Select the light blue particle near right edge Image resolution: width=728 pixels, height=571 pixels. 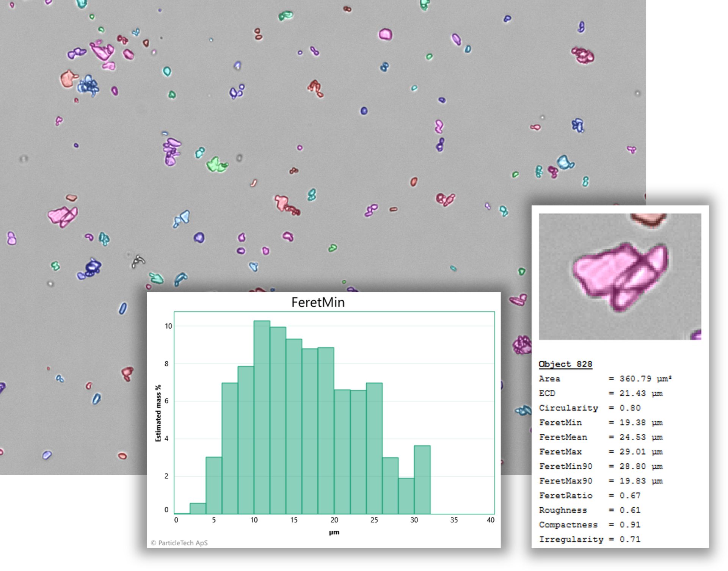[564, 162]
